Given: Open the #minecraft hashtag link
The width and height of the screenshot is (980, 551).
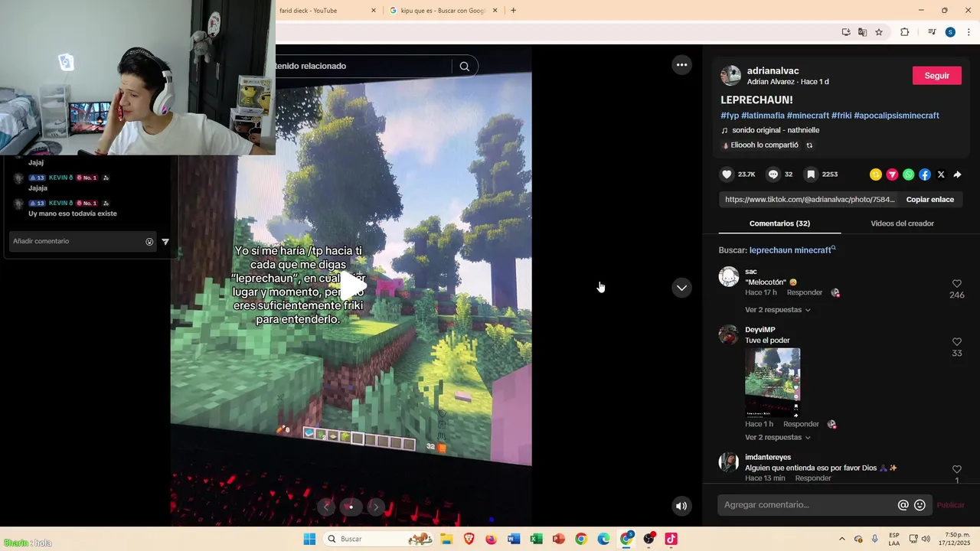Looking at the screenshot, I should pyautogui.click(x=808, y=116).
